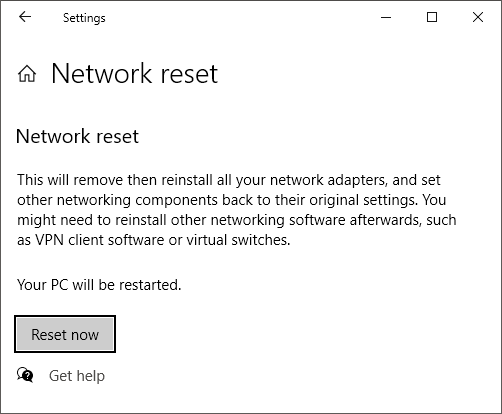Click the blank area right of Reset now

tap(300, 334)
